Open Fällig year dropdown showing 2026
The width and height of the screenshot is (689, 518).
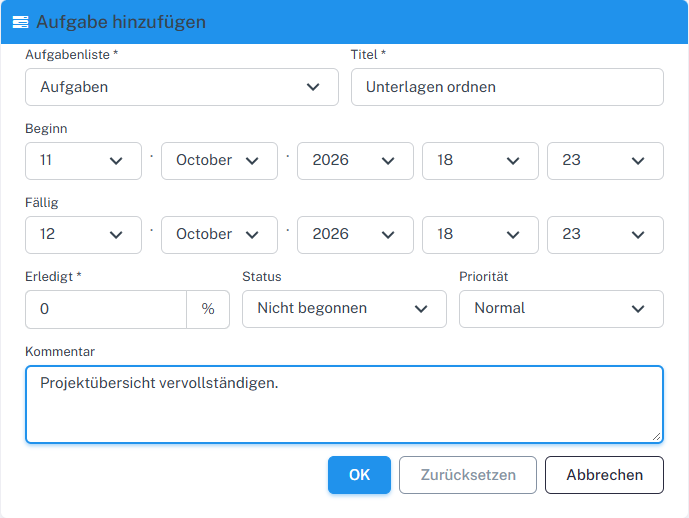(x=355, y=235)
